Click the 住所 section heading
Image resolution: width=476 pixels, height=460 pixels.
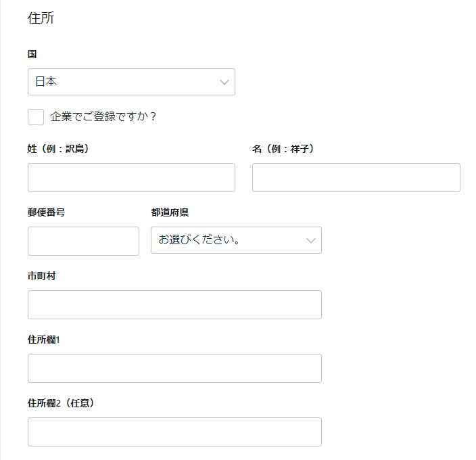pyautogui.click(x=41, y=18)
